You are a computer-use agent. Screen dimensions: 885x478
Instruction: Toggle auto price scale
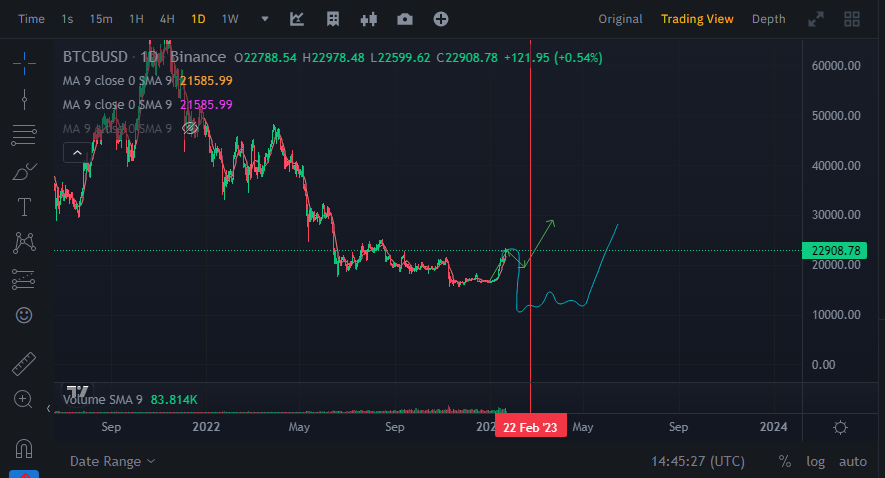click(853, 462)
